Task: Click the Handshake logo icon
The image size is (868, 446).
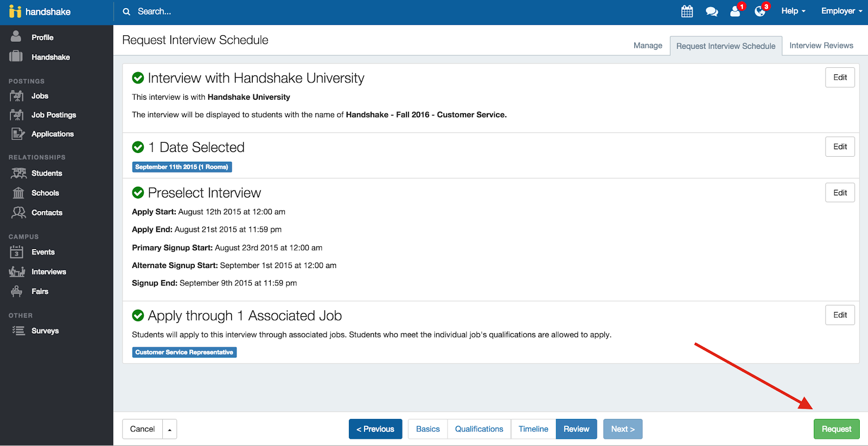Action: [15, 11]
